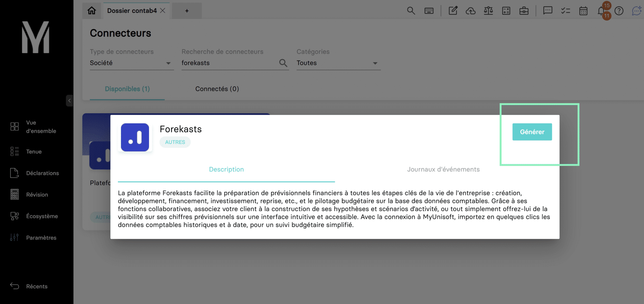Click the AUTRES category tag in dialog
Screen dimensions: 644x304
(175, 142)
